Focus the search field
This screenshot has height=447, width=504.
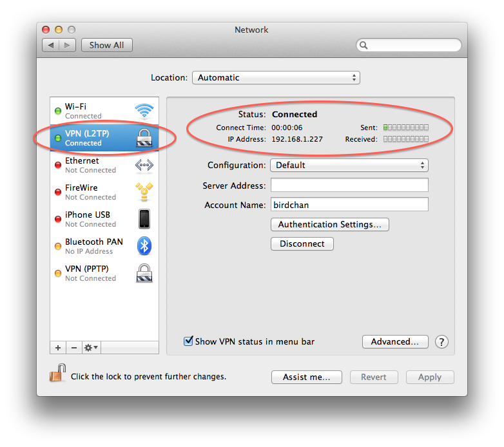pyautogui.click(x=409, y=45)
